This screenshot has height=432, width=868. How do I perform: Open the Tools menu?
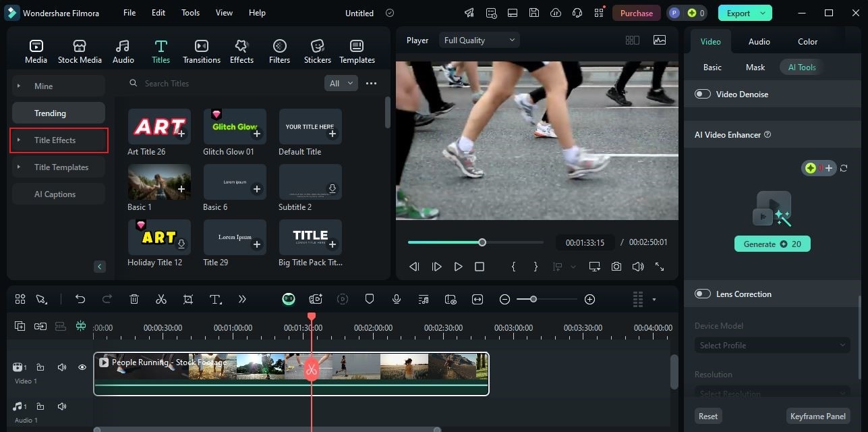pos(190,13)
